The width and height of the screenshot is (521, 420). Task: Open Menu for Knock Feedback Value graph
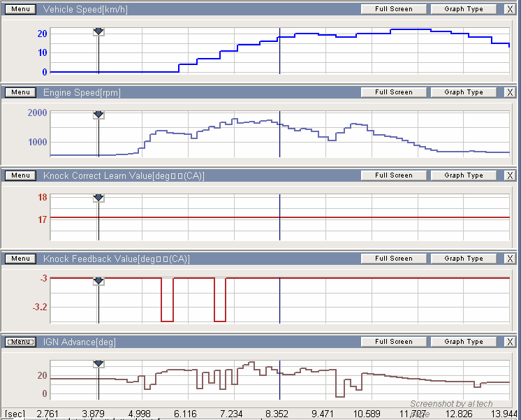point(20,259)
